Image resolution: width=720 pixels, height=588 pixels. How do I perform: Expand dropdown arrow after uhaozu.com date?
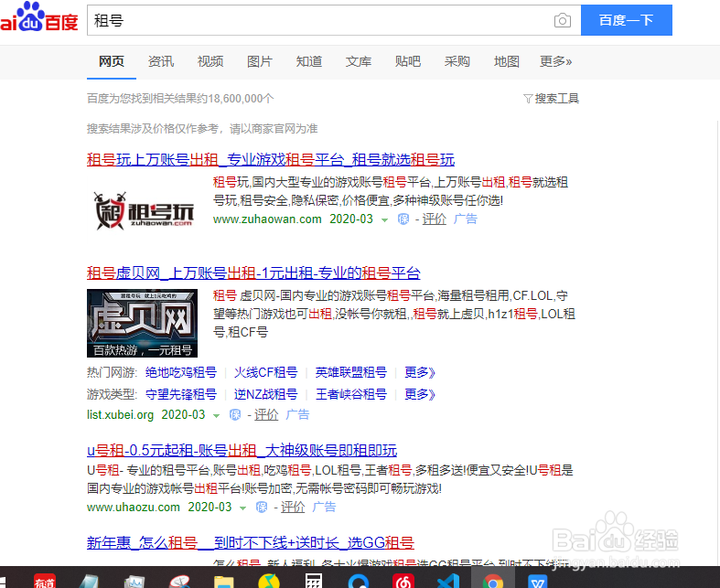pyautogui.click(x=243, y=508)
